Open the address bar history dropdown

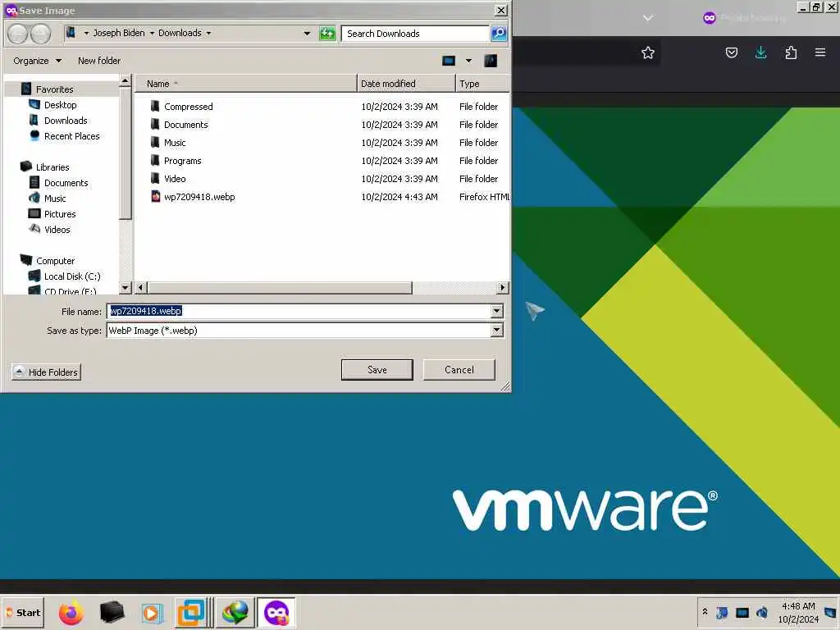coord(307,33)
